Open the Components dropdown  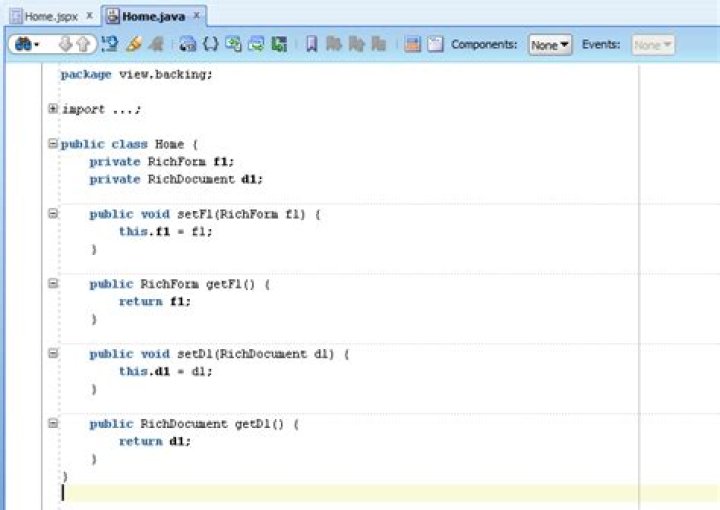(550, 45)
